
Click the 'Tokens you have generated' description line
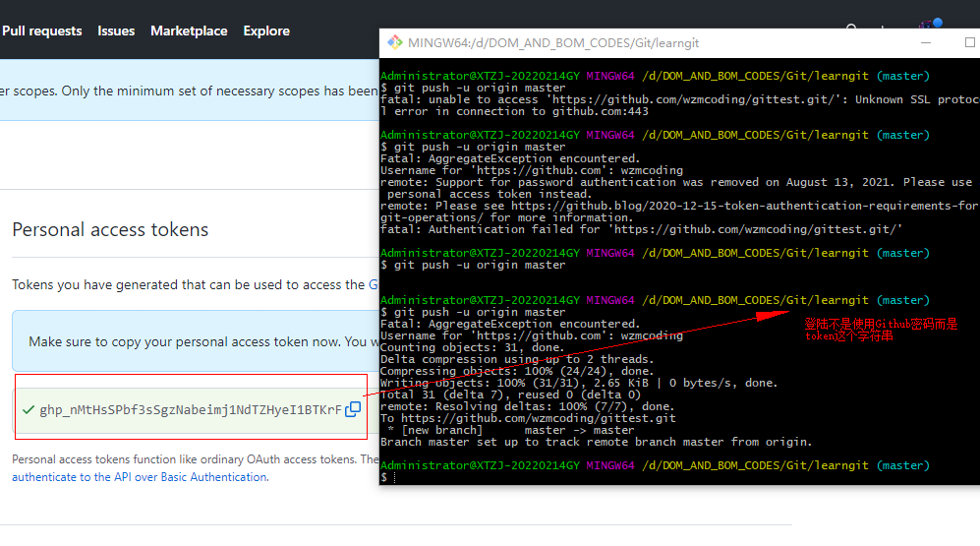pos(195,284)
